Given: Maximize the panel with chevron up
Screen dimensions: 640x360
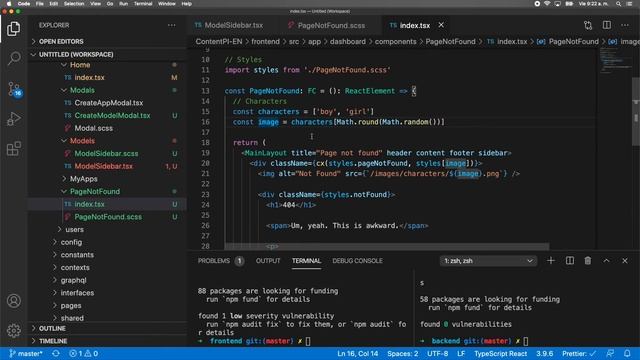Looking at the screenshot, I should coord(607,260).
